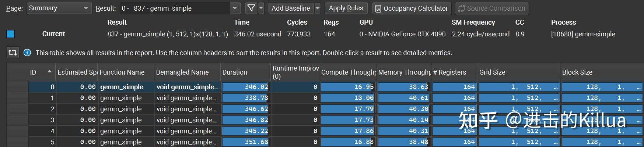Click the Source Comparison button
This screenshot has width=644, height=147.
click(491, 8)
